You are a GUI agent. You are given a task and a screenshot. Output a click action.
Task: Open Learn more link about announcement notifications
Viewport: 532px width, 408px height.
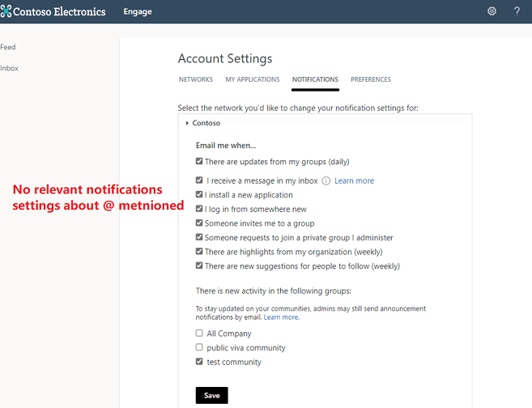(282, 317)
